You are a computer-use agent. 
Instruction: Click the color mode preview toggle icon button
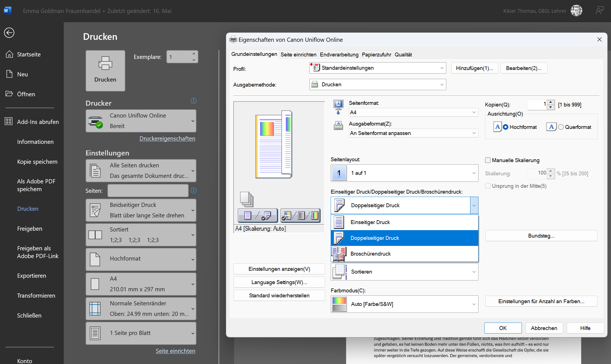pyautogui.click(x=301, y=215)
